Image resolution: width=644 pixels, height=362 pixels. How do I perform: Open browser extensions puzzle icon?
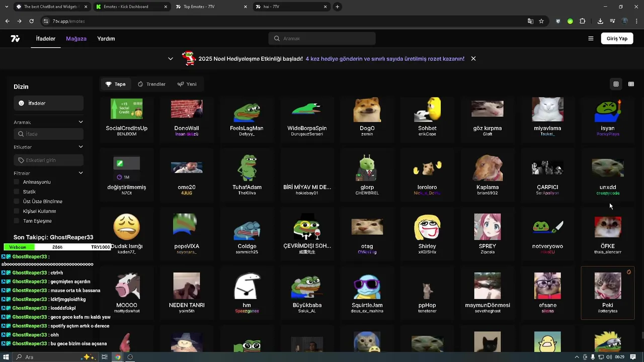(x=583, y=21)
